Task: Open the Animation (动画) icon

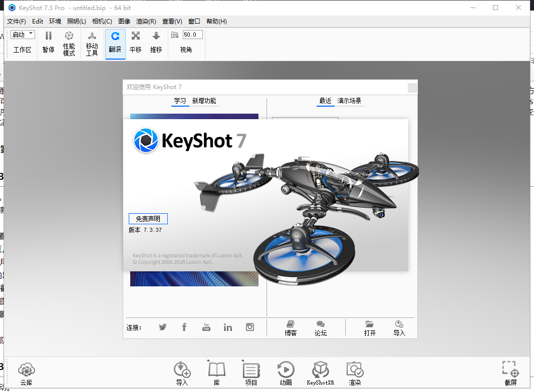Action: click(x=286, y=369)
